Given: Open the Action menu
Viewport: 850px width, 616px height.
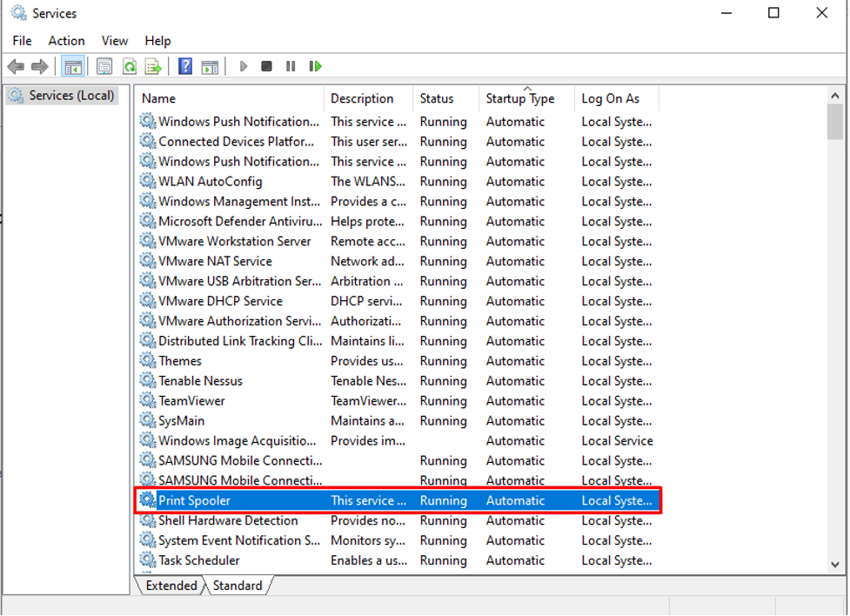Looking at the screenshot, I should pos(66,41).
